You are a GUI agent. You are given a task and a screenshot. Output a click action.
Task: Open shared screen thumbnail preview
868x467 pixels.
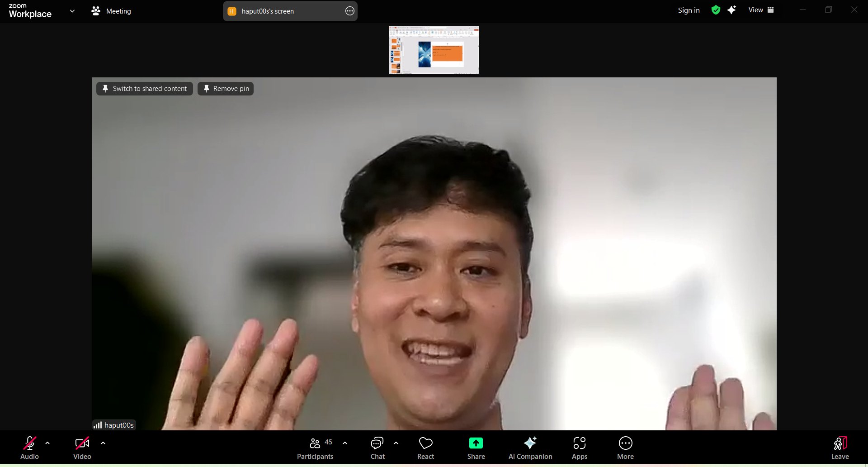pos(434,50)
